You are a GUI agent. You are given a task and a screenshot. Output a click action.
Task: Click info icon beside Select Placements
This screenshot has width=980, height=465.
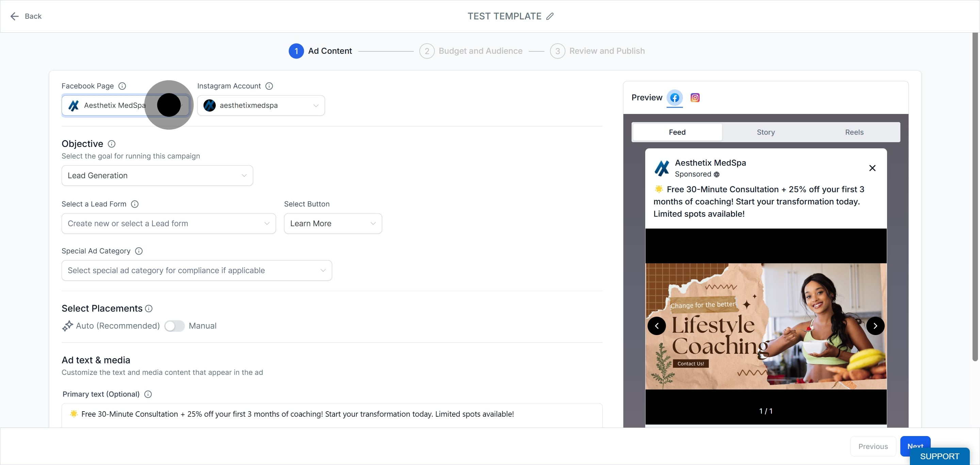coord(149,308)
